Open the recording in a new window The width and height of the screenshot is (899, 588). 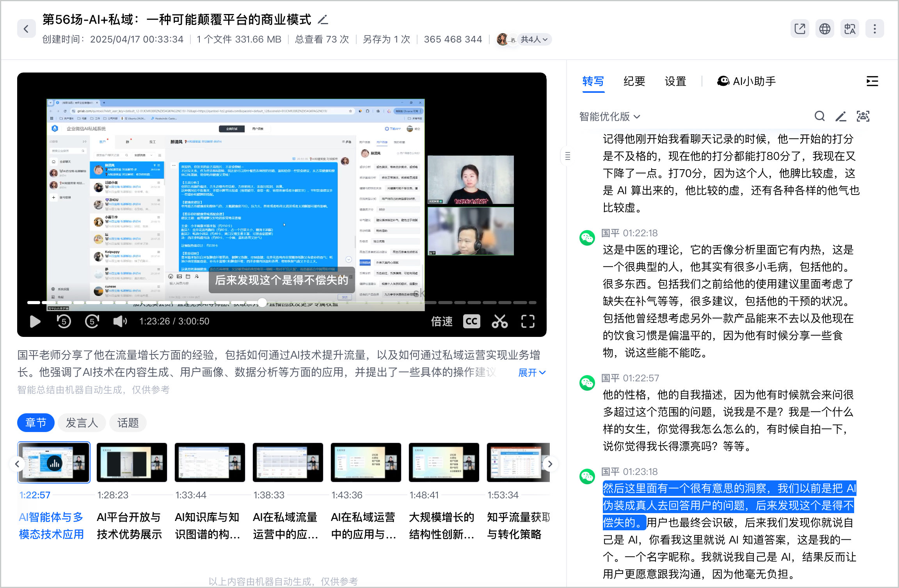pyautogui.click(x=800, y=28)
